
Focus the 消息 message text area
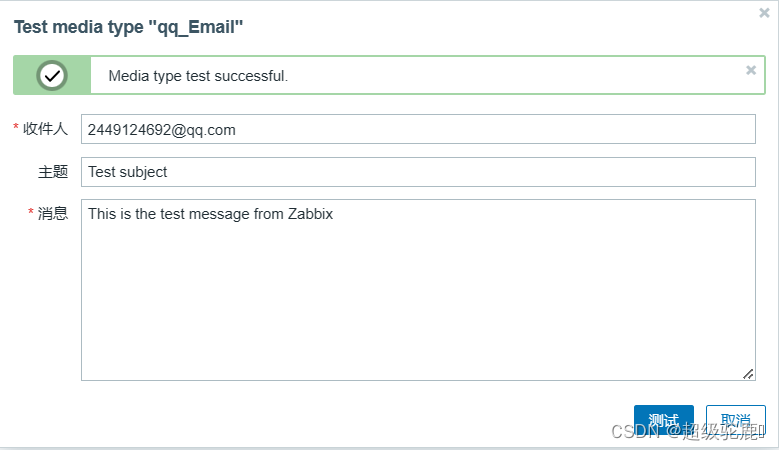(417, 290)
